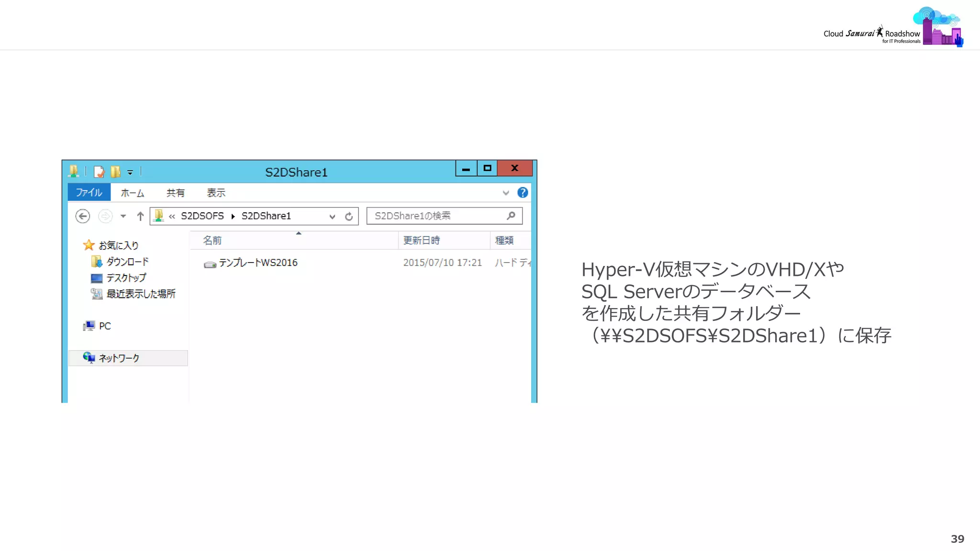This screenshot has height=551, width=980.
Task: Open デスクトップ in navigation pane
Action: (126, 278)
